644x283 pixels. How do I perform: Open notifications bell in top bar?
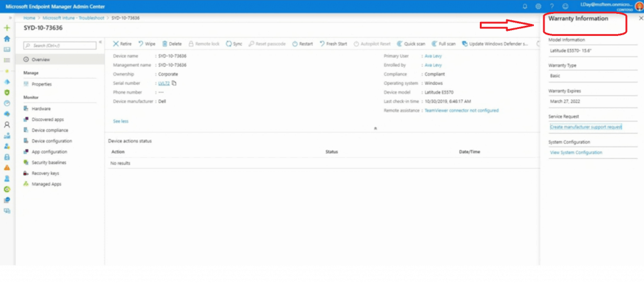point(525,6)
